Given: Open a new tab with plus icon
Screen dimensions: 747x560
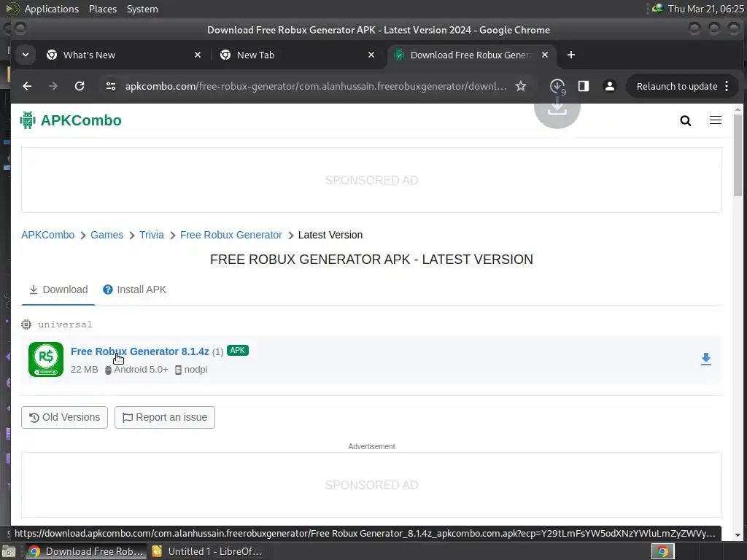Looking at the screenshot, I should 570,55.
